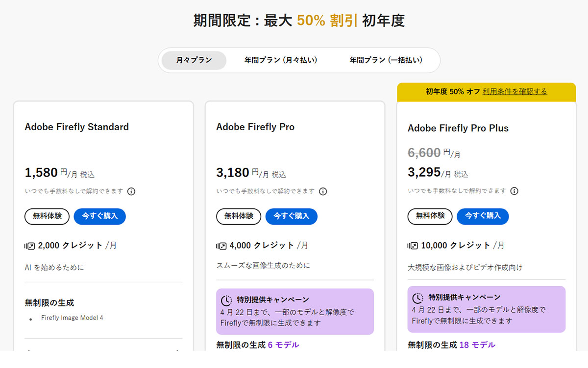This screenshot has height=368, width=588.
Task: Click the credits icon beside 4,000 クレジット
Action: tap(220, 245)
